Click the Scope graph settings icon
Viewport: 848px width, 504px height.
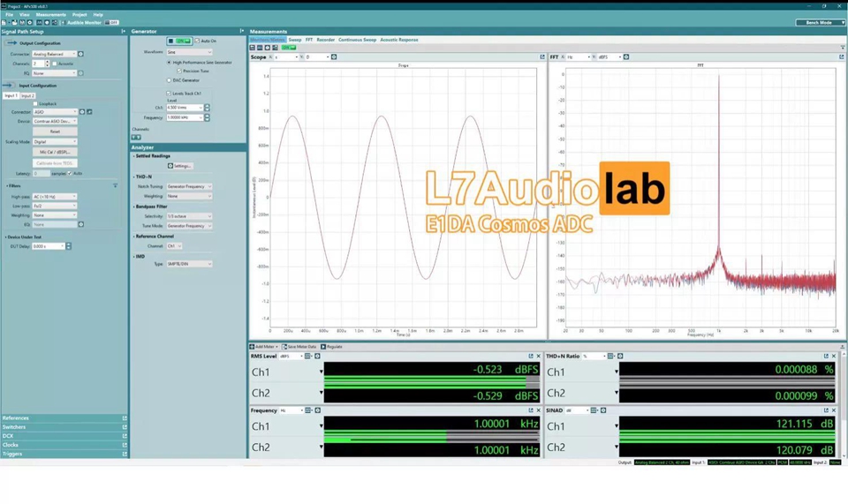(x=329, y=56)
